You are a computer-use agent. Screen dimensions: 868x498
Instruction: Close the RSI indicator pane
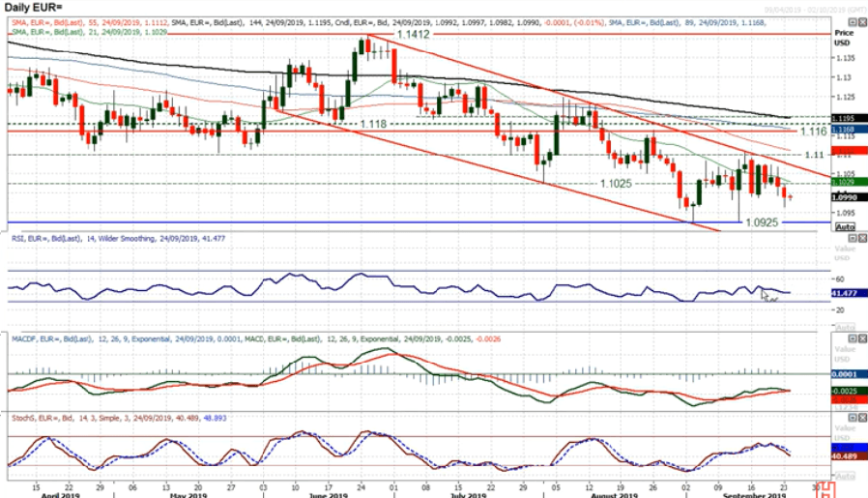click(x=861, y=238)
